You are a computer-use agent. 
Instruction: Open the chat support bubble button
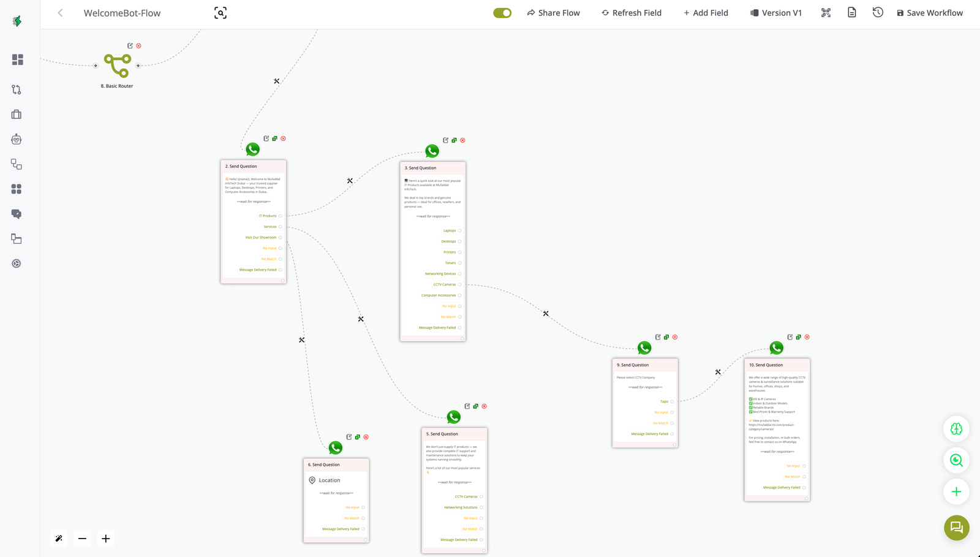(956, 528)
